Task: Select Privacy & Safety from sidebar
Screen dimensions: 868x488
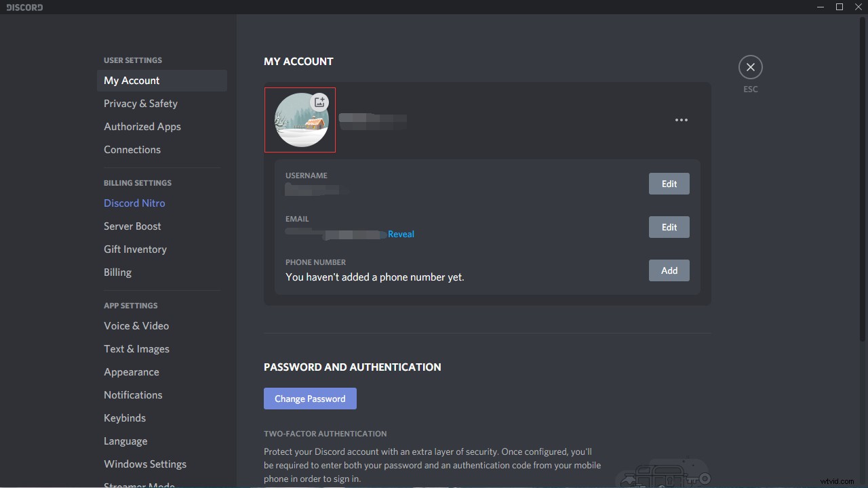Action: [x=140, y=103]
